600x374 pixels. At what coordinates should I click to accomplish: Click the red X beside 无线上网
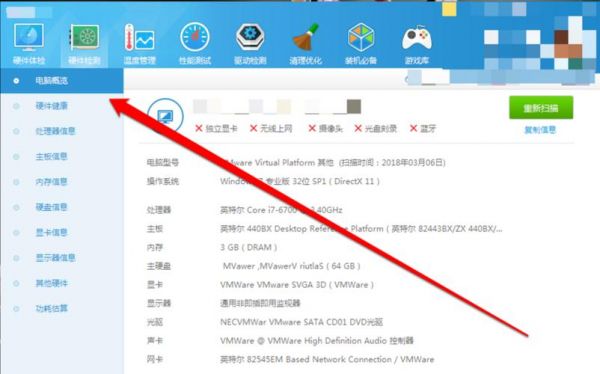pyautogui.click(x=253, y=128)
